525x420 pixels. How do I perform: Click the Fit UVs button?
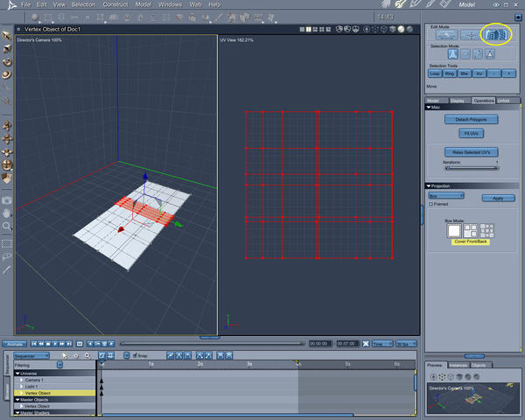[471, 133]
